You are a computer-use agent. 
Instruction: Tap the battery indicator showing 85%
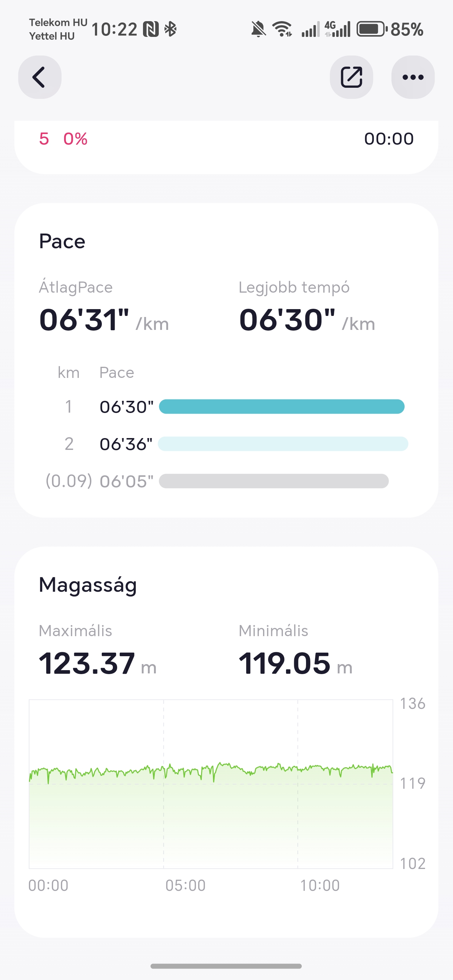[x=390, y=29]
